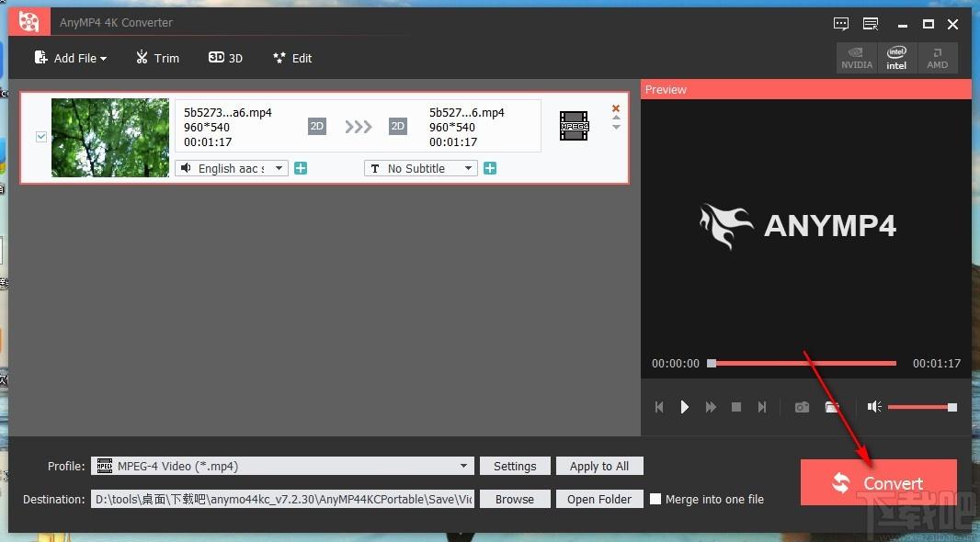
Task: Click the AnyMP4 app logo icon
Action: pos(28,22)
